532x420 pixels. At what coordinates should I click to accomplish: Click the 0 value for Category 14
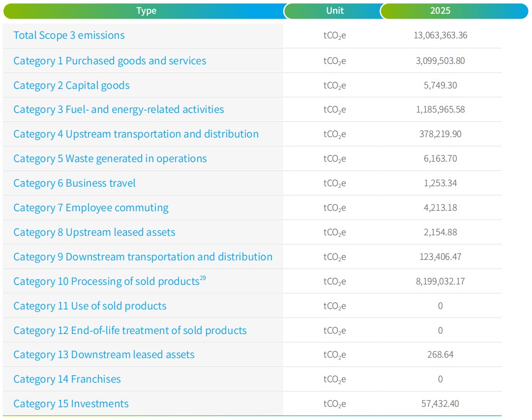440,379
